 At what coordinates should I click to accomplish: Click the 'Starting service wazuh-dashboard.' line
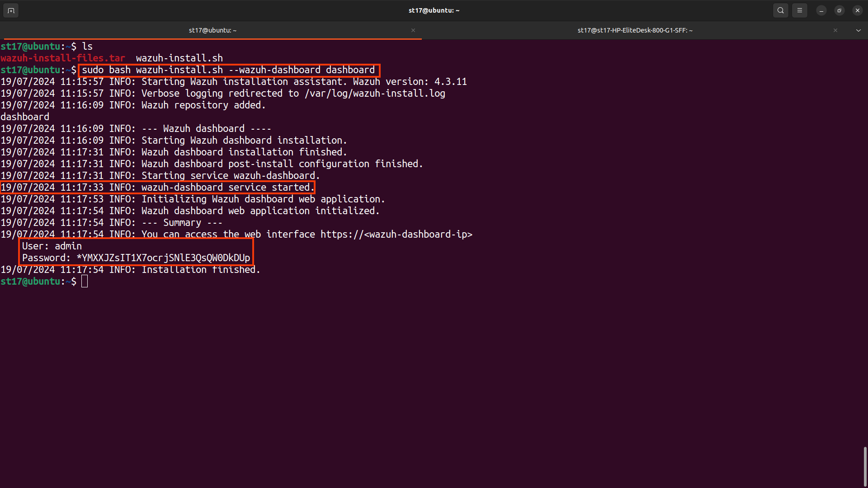pyautogui.click(x=160, y=176)
